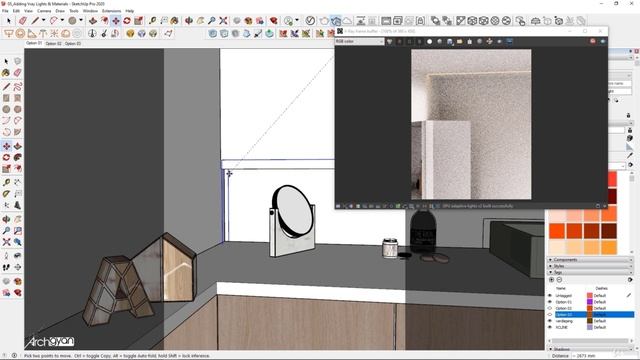The height and width of the screenshot is (360, 640).
Task: Click the Dashes column header in Tags
Action: [602, 288]
